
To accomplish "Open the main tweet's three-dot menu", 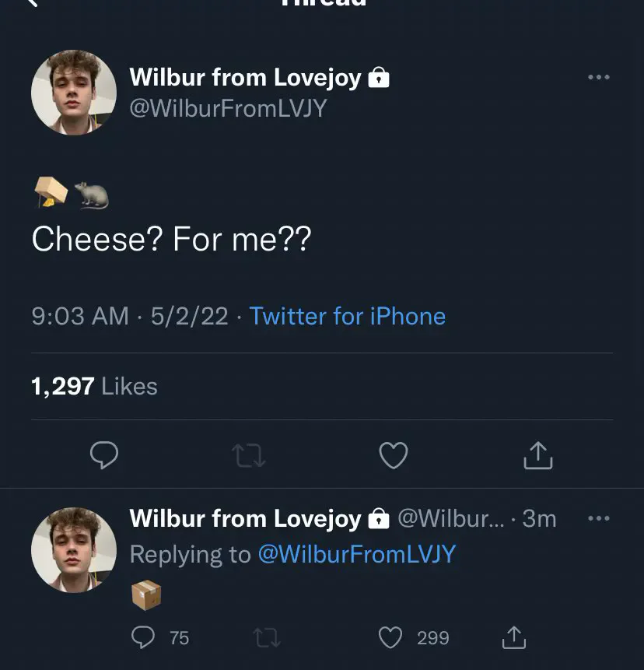I will (x=598, y=77).
